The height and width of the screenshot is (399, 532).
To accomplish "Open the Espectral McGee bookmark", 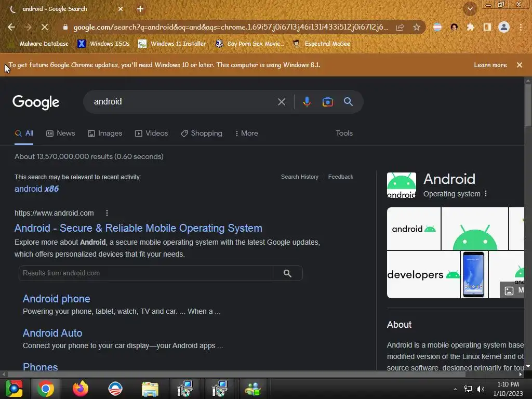I will [322, 44].
